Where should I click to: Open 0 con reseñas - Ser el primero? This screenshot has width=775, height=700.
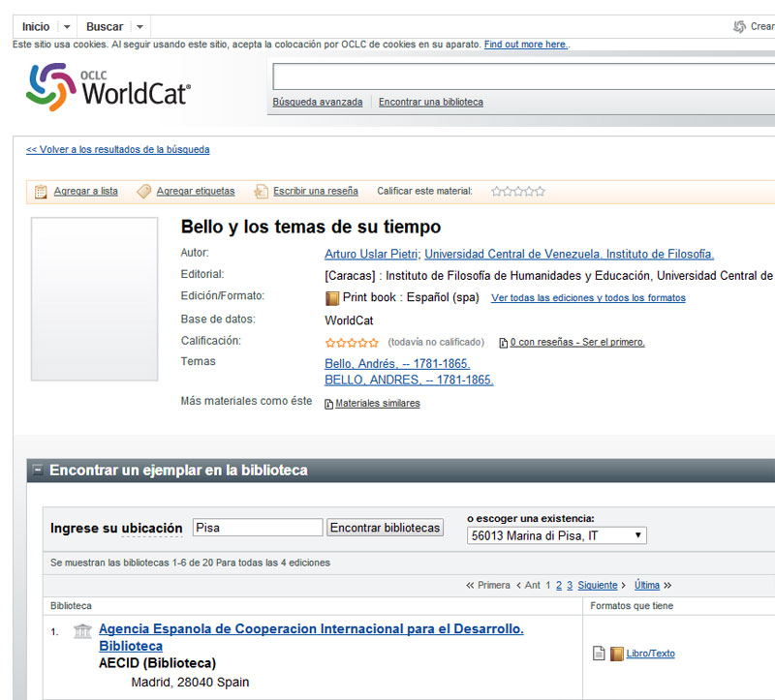577,342
